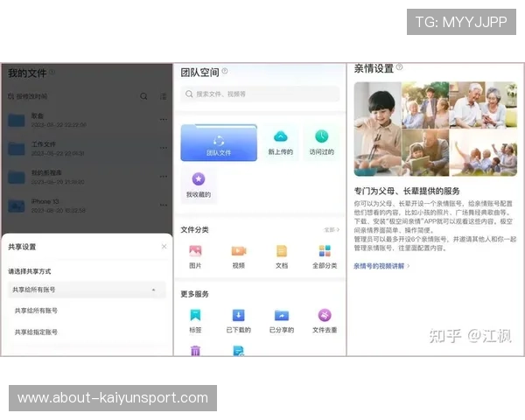Image resolution: width=525 pixels, height=420 pixels.
Task: Click help icon next to 亲情设置
Action: click(x=399, y=67)
